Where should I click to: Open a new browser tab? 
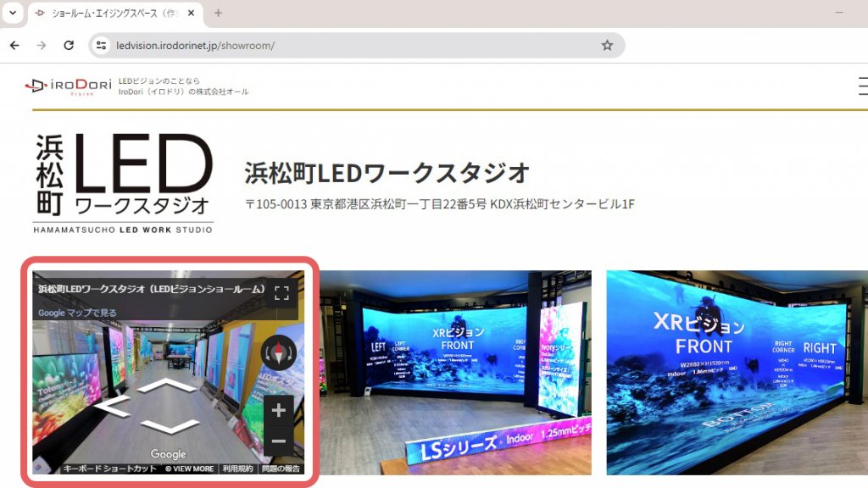pos(218,13)
